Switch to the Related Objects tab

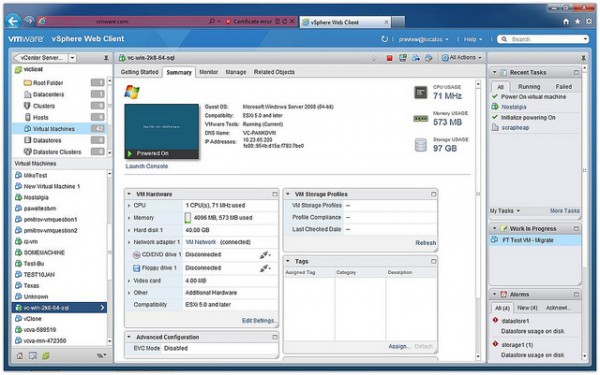tap(274, 72)
